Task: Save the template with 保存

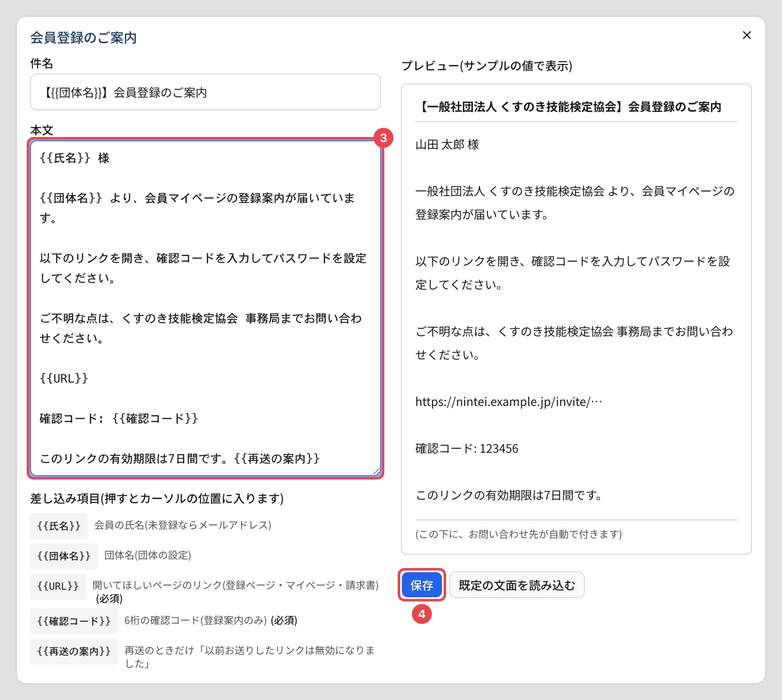Action: (422, 585)
